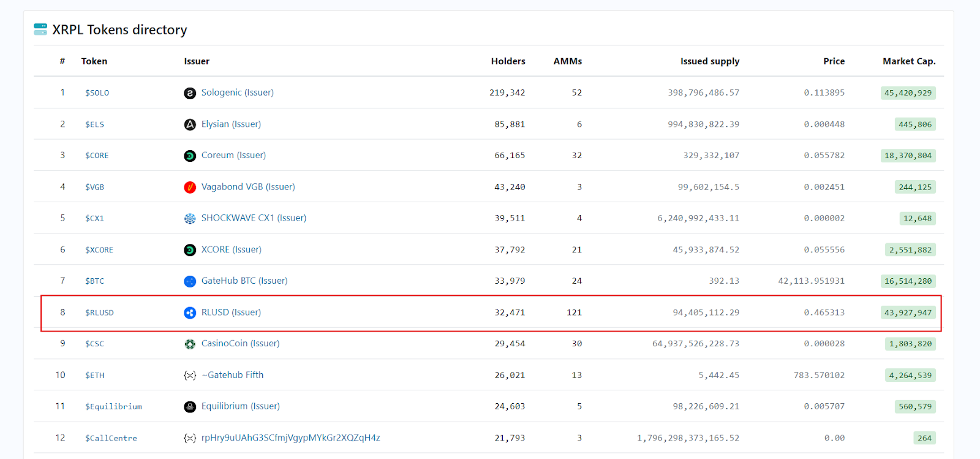Click the GateHub BTC logo icon
The image size is (980, 459).
click(x=190, y=281)
